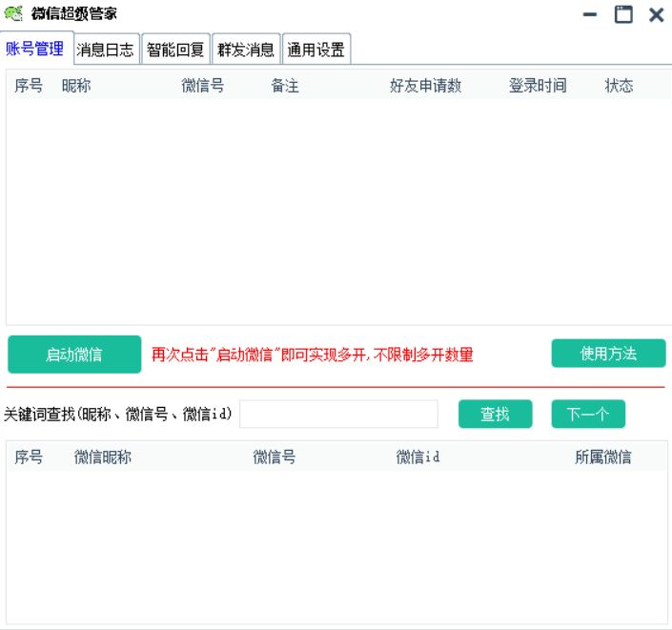The width and height of the screenshot is (672, 630).
Task: Select the 智能回复 tab
Action: click(x=175, y=50)
